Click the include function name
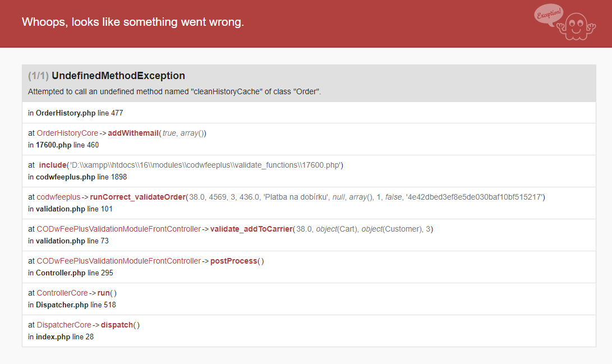This screenshot has height=364, width=612. pyautogui.click(x=52, y=165)
